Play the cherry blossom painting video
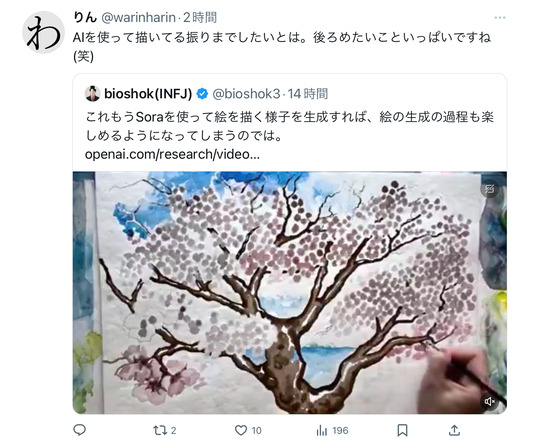Image resolution: width=550 pixels, height=447 pixels. [290, 293]
